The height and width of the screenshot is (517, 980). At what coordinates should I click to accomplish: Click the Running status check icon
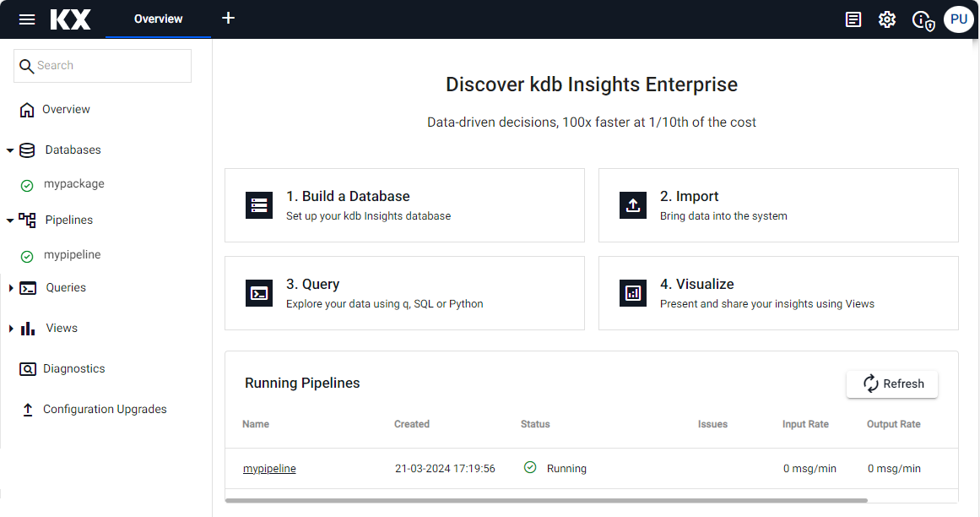[x=530, y=468]
